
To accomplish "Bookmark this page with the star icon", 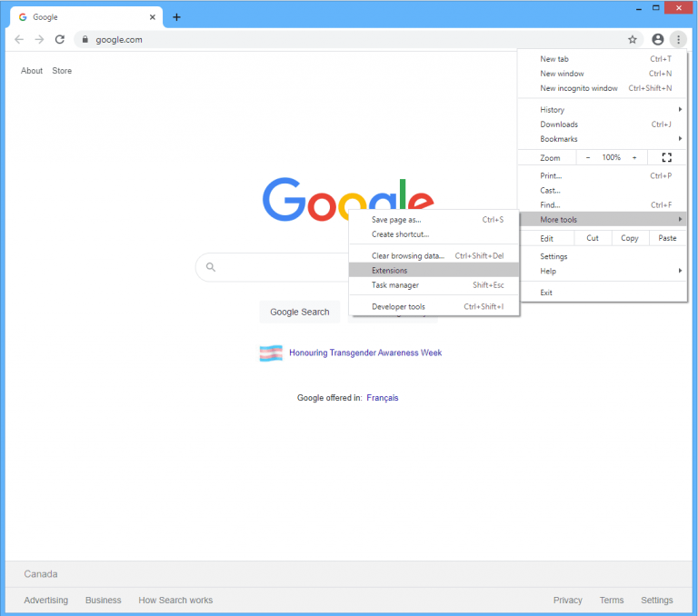I will click(x=633, y=40).
